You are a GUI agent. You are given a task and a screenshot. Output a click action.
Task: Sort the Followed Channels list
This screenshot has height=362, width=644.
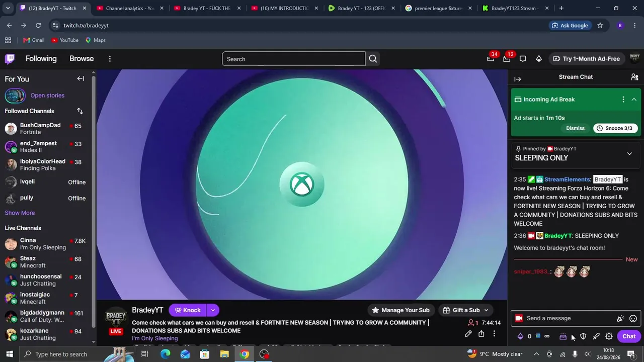pos(80,111)
